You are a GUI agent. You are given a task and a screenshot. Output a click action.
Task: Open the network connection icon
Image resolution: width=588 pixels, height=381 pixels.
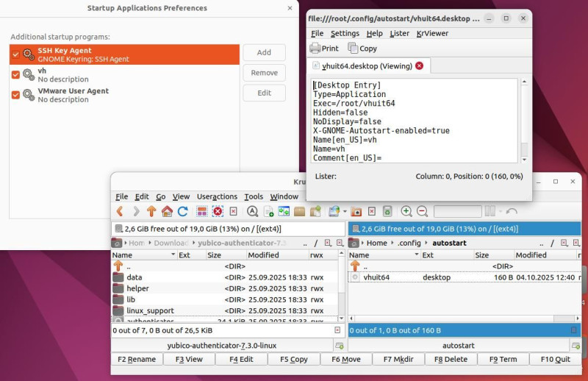(334, 212)
